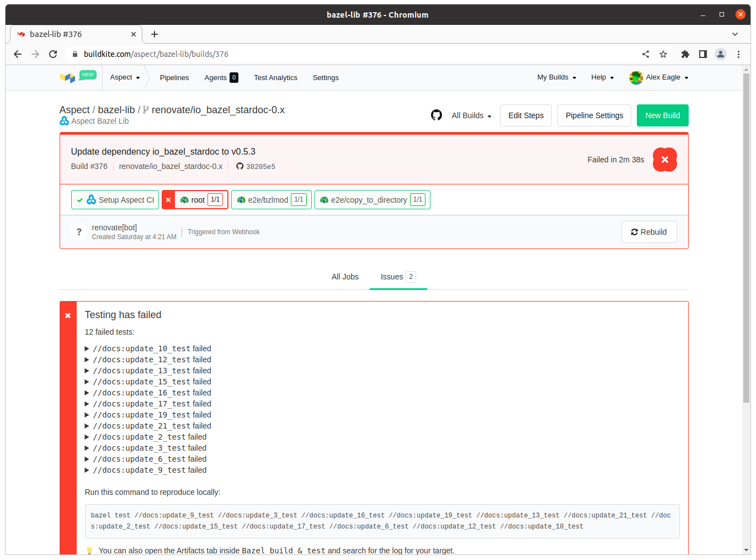The image size is (756, 560).
Task: Click the Rebuild button
Action: 649,232
